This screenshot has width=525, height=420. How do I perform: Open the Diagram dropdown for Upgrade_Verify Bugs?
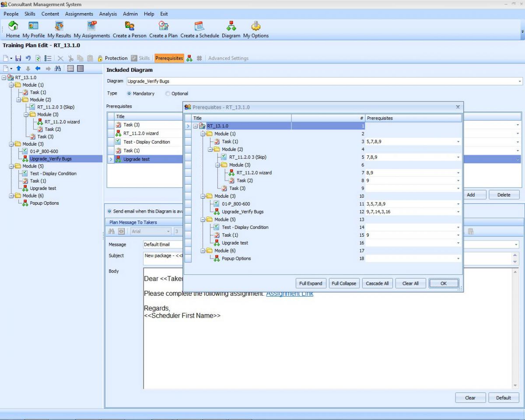tap(520, 81)
